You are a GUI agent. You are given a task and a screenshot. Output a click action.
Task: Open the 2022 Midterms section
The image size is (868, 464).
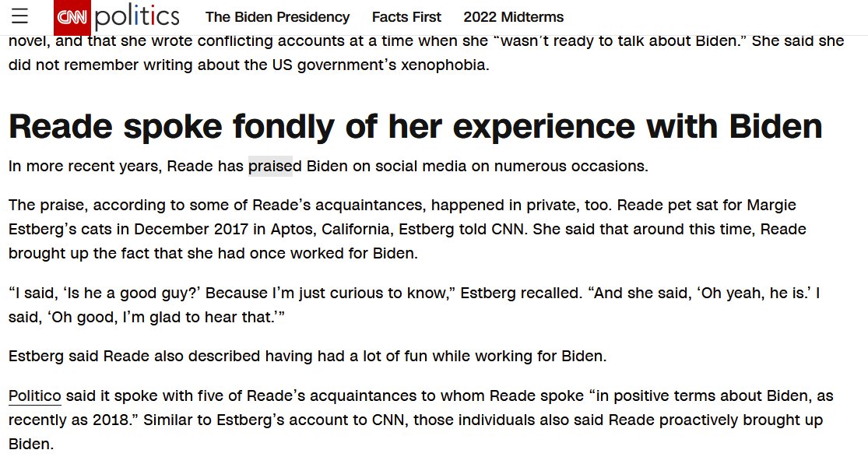(x=513, y=17)
